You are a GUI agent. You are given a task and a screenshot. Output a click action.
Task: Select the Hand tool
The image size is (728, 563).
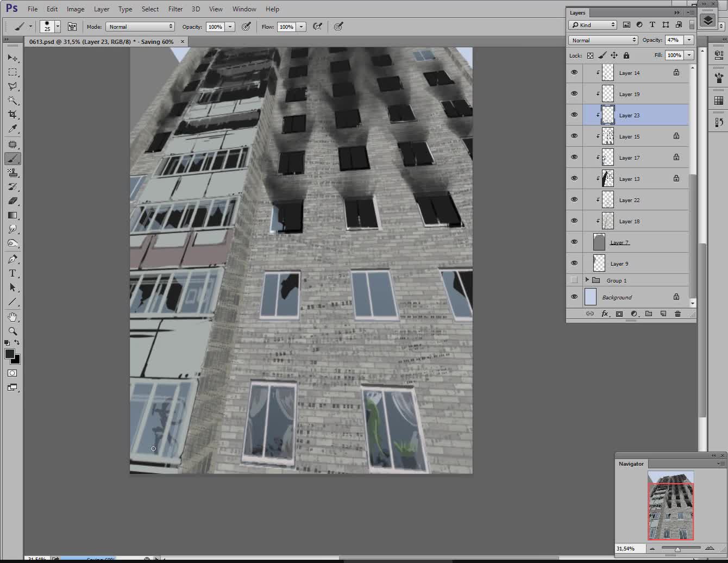(12, 317)
